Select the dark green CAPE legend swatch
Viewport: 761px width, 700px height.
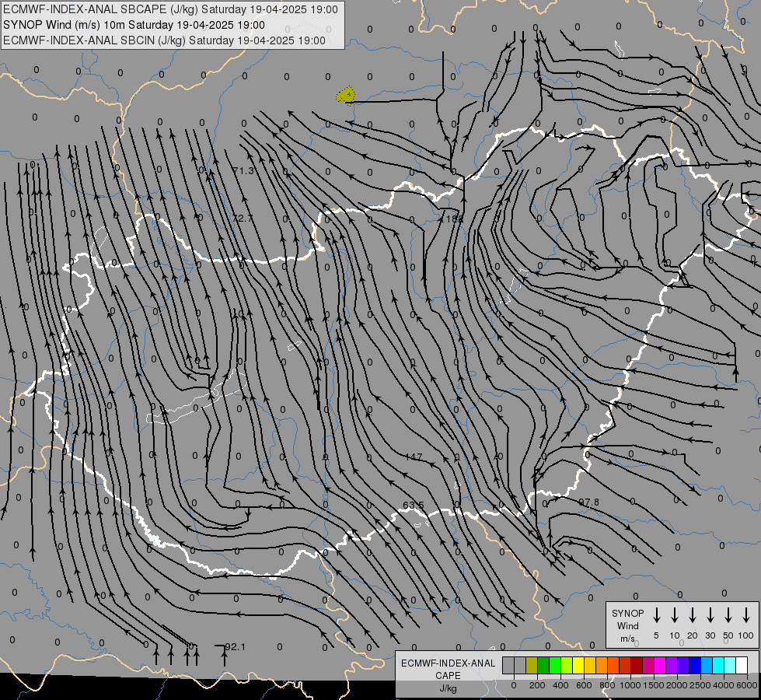click(x=543, y=665)
